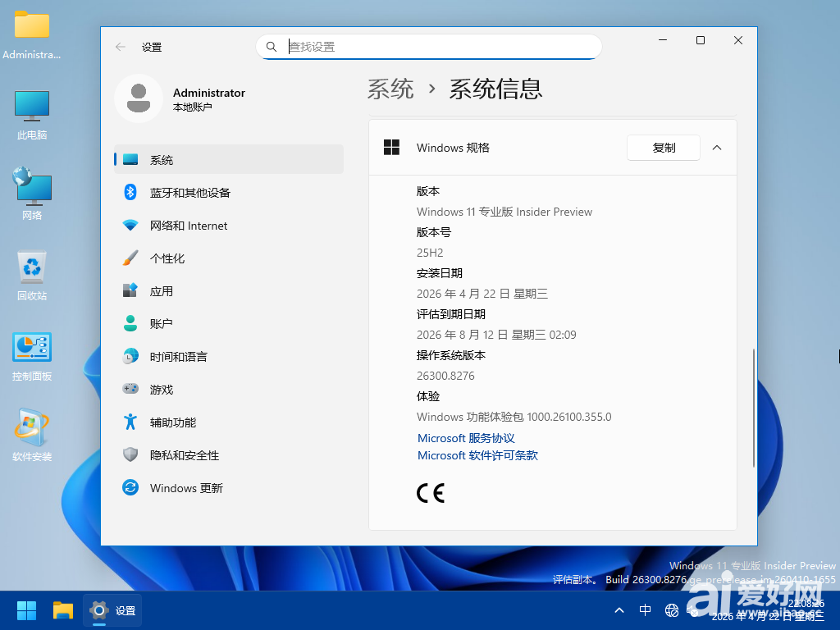Open the 时间和语言 label in sidebar

click(178, 357)
